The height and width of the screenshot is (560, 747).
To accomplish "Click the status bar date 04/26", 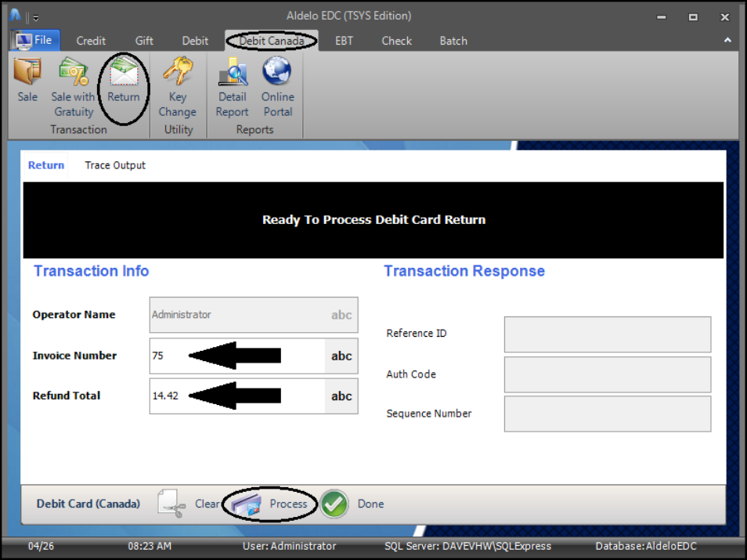I will click(x=41, y=546).
